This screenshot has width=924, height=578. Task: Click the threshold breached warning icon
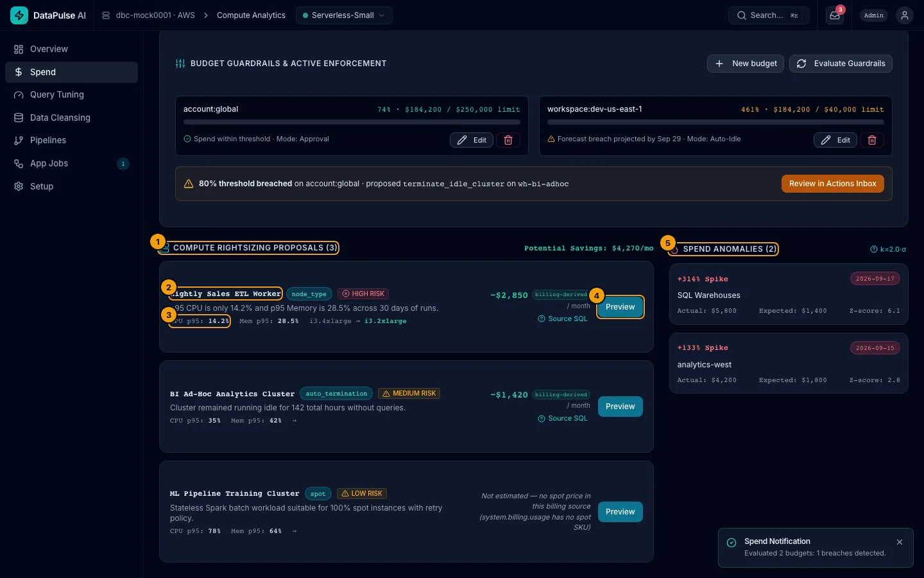point(189,184)
